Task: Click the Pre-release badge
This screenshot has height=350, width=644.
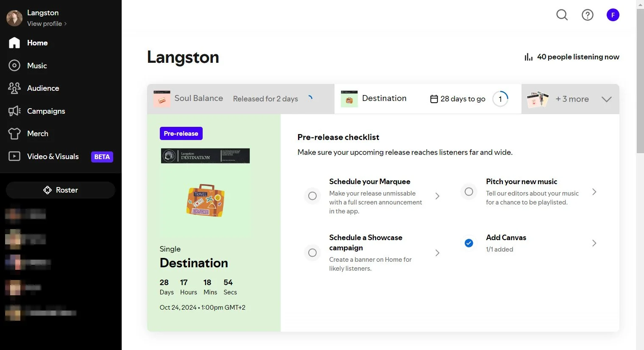Action: pos(181,133)
